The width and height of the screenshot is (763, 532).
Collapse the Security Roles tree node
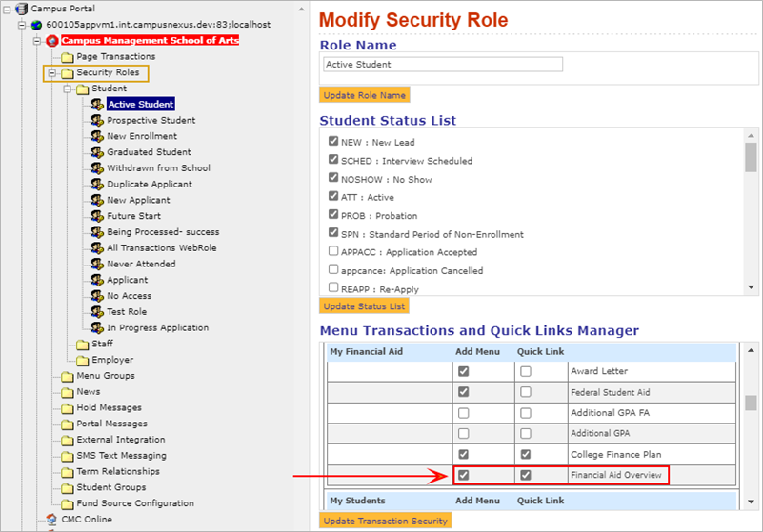pos(52,73)
